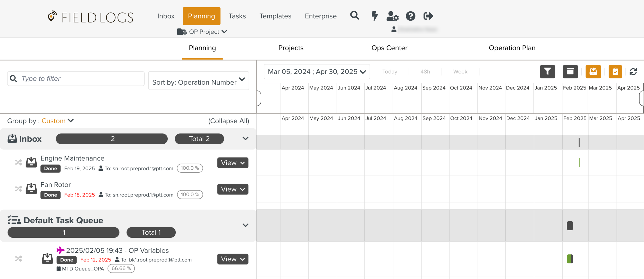The height and width of the screenshot is (279, 644).
Task: Click the archive box icon near the filters
Action: click(570, 72)
